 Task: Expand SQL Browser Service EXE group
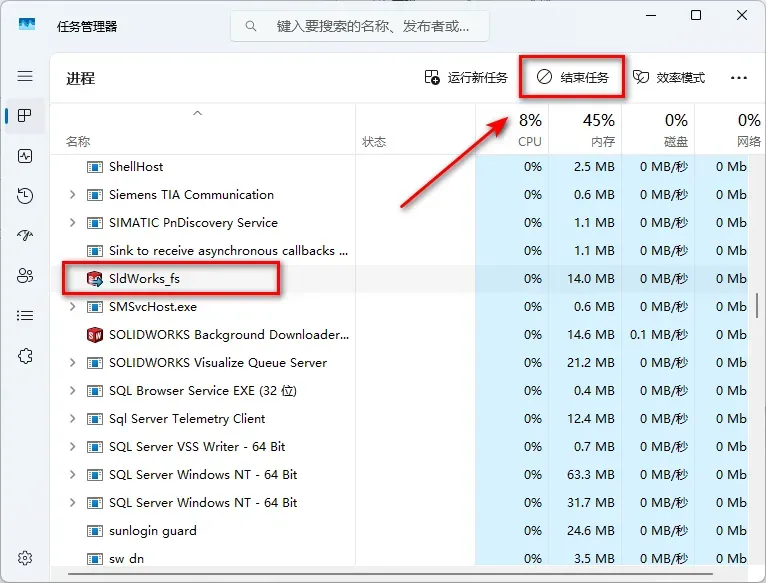coord(72,390)
